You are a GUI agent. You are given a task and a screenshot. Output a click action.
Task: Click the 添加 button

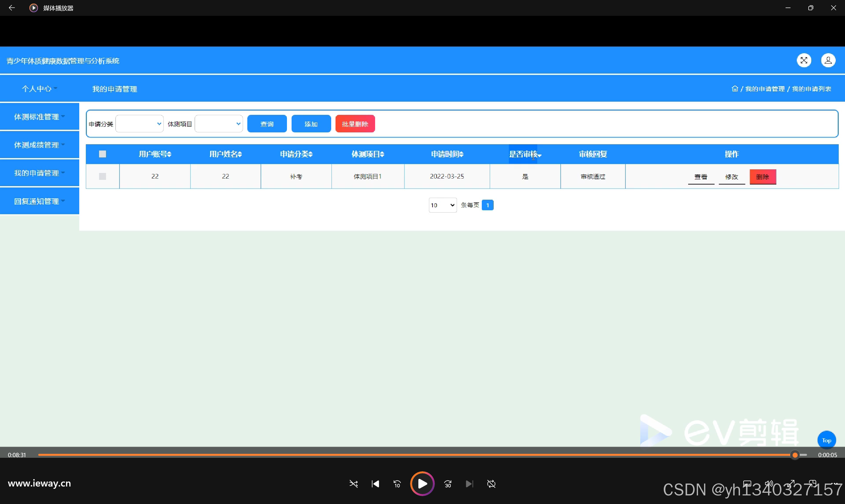pos(311,124)
